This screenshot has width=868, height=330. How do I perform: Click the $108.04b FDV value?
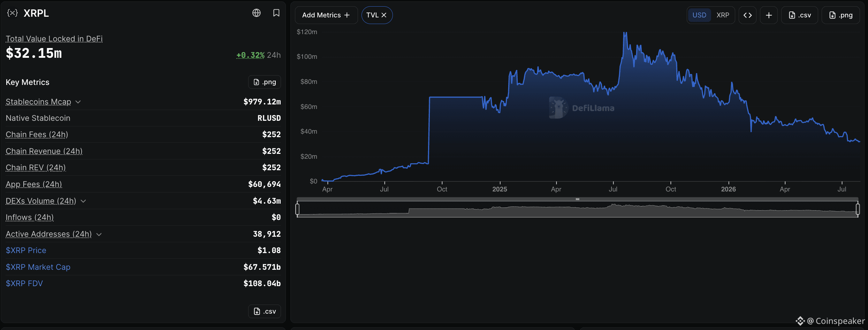pyautogui.click(x=262, y=283)
